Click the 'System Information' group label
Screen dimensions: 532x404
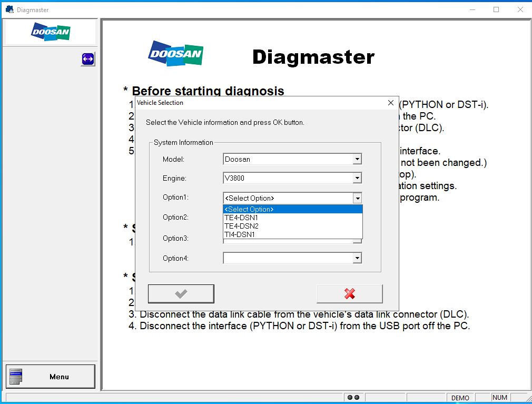coord(183,142)
